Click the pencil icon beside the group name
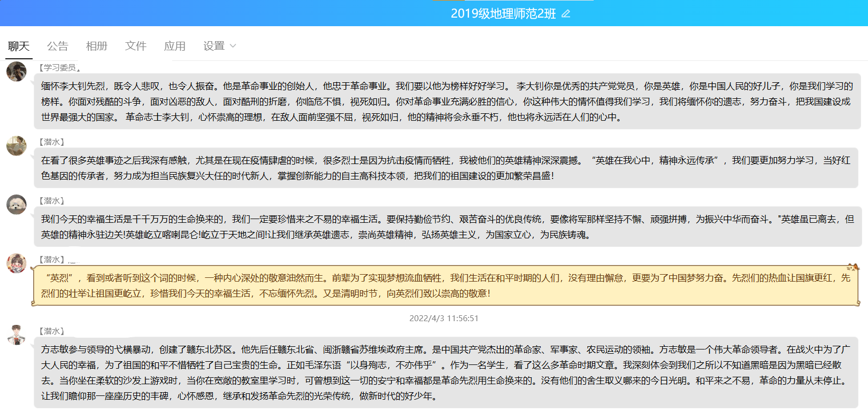This screenshot has width=868, height=412. pyautogui.click(x=566, y=14)
